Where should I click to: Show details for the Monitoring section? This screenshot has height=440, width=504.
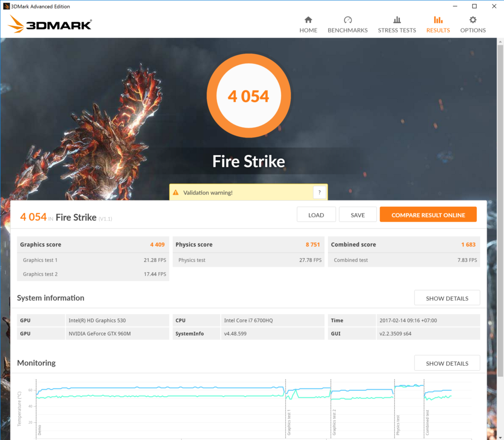click(x=446, y=363)
